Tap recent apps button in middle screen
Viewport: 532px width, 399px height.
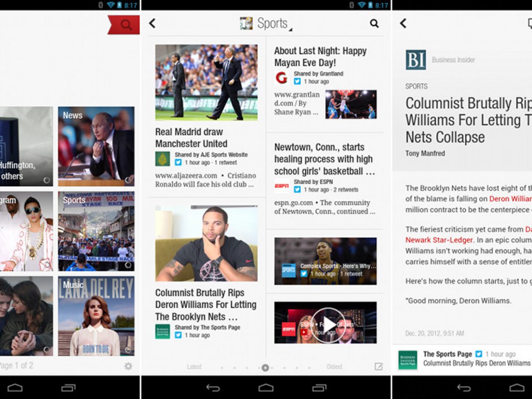tap(319, 388)
